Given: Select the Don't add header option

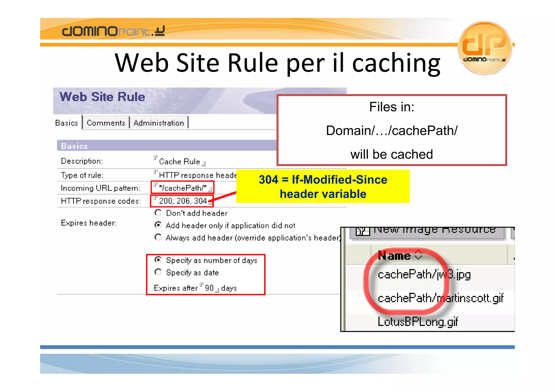Looking at the screenshot, I should (x=158, y=213).
